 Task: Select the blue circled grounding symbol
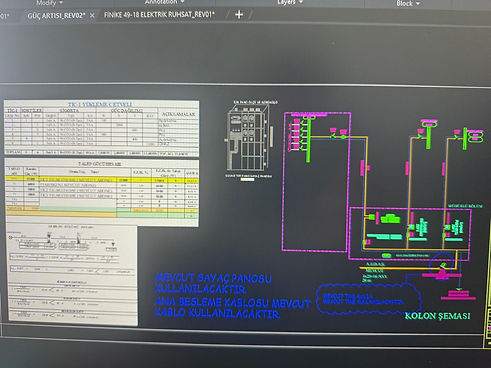pyautogui.click(x=442, y=266)
